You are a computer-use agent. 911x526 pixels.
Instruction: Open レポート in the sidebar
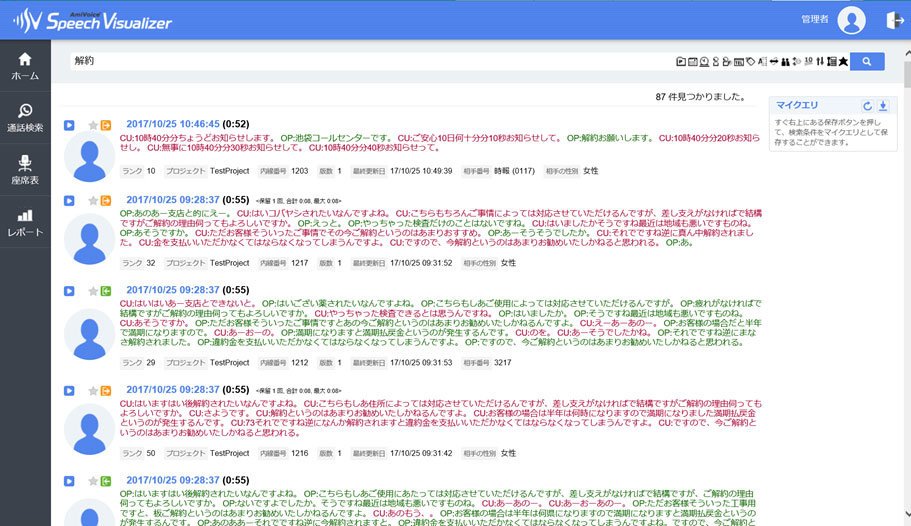pos(25,222)
